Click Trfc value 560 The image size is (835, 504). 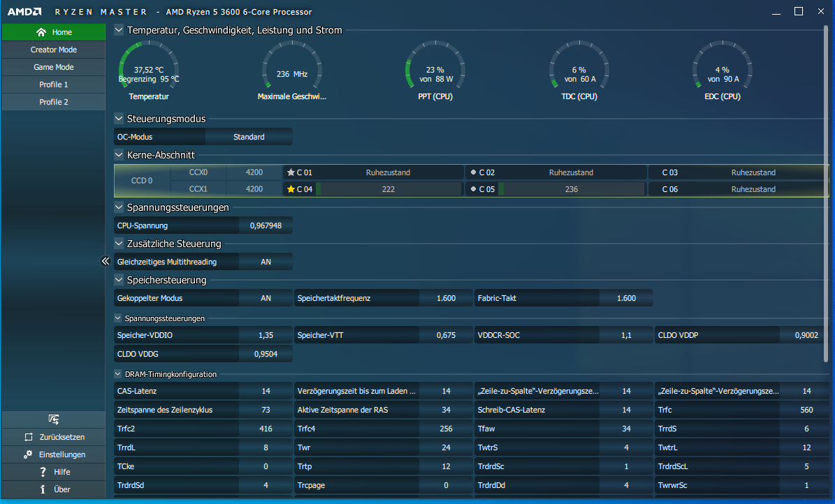[x=806, y=410]
